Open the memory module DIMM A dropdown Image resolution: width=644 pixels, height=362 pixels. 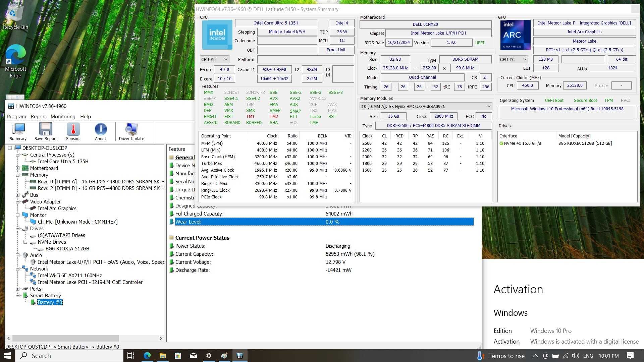[426, 106]
